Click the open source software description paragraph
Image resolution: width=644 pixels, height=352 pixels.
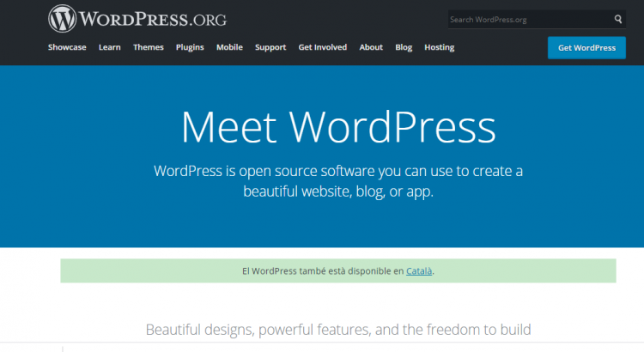[338, 181]
